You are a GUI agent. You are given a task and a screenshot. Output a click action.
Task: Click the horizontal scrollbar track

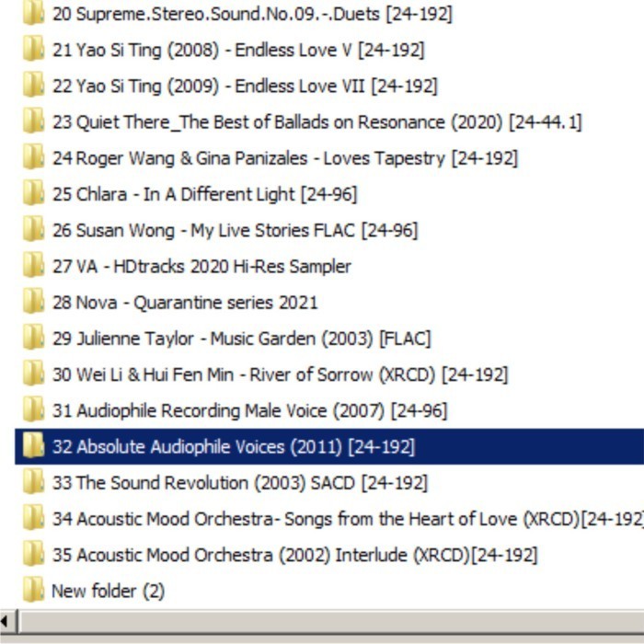[x=330, y=622]
